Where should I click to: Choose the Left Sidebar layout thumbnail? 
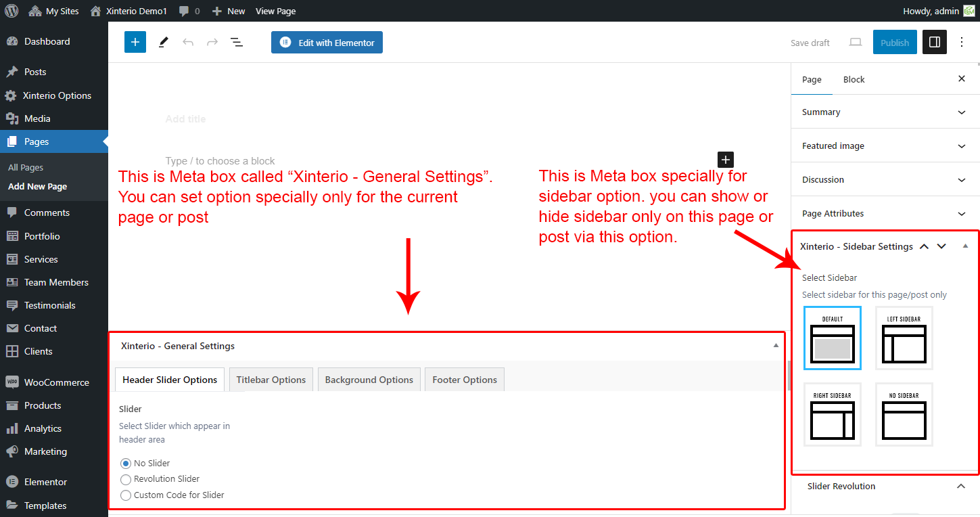pos(904,338)
